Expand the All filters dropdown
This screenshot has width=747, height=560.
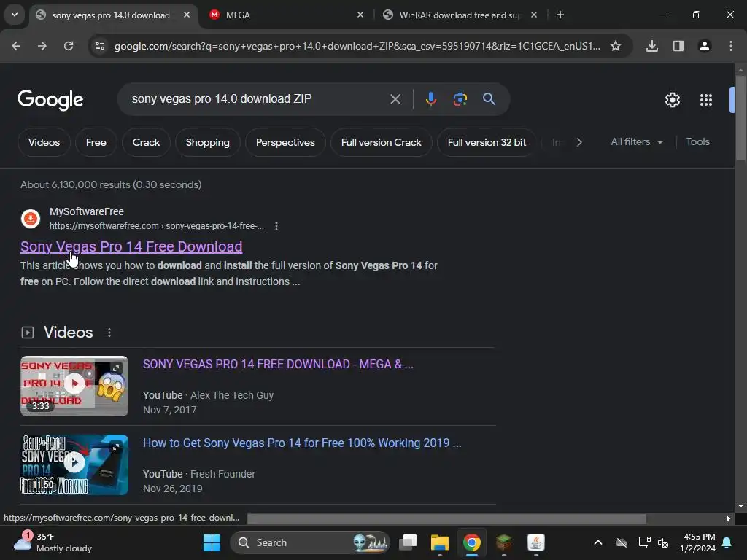[x=636, y=142]
